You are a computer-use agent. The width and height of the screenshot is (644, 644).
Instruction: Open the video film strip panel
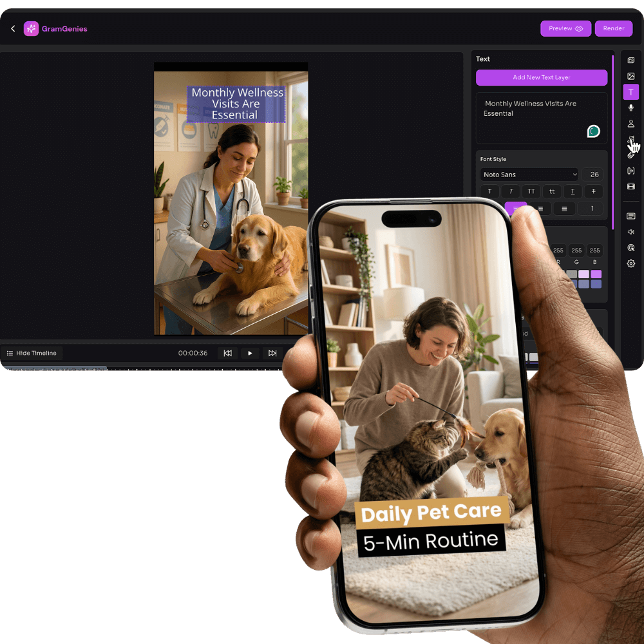click(631, 187)
